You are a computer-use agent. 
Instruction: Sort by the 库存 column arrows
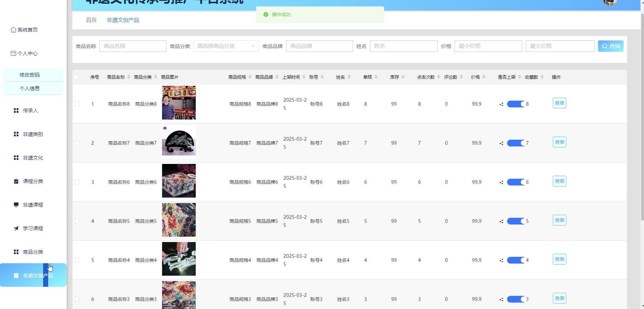point(403,77)
